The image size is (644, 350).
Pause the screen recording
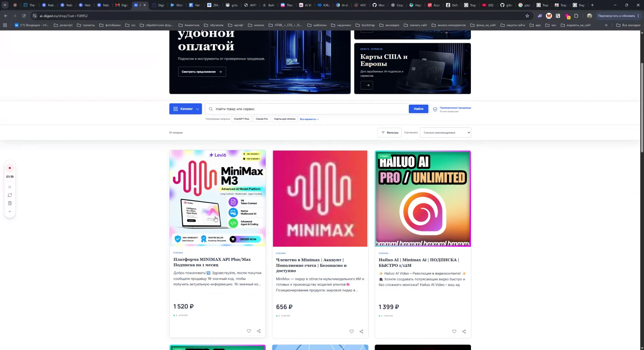click(x=10, y=187)
